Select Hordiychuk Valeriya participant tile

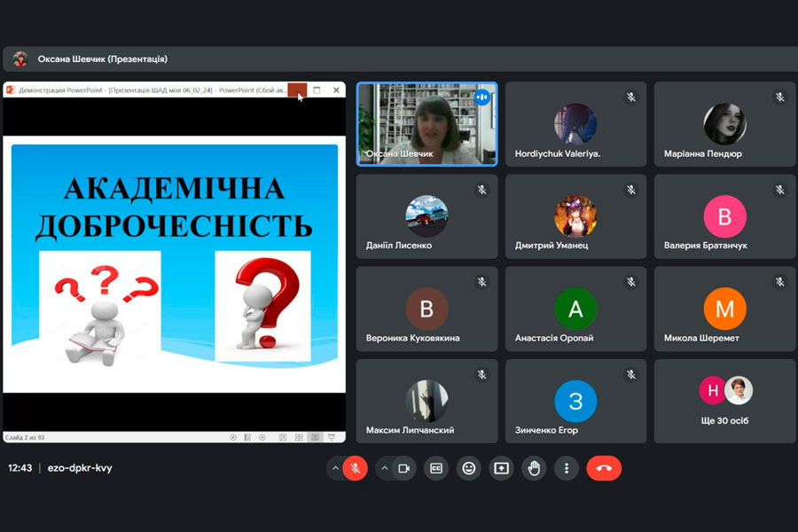pos(575,124)
